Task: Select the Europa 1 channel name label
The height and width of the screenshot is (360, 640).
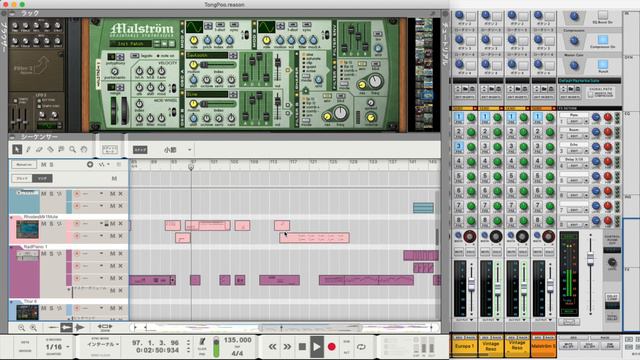Action: 464,347
